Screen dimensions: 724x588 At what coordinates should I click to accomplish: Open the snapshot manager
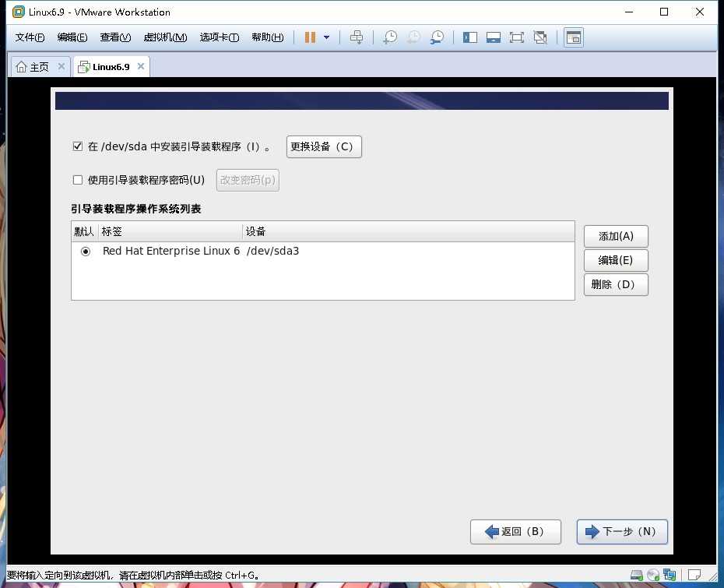(x=437, y=37)
